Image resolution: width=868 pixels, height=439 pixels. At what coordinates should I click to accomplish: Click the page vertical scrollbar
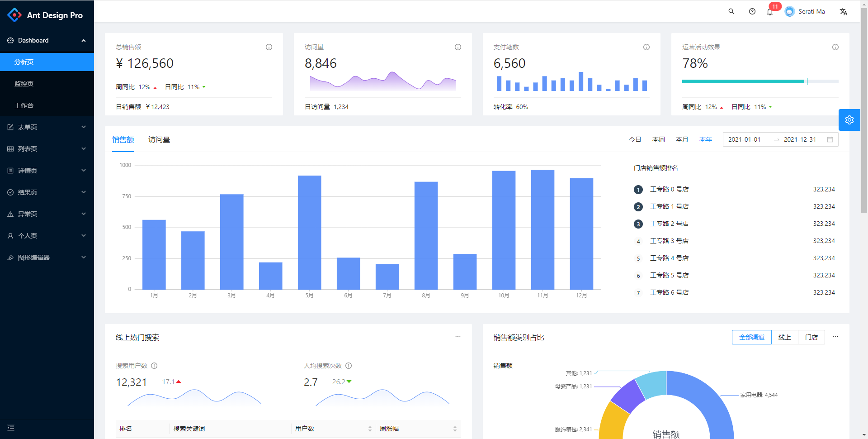tap(864, 110)
